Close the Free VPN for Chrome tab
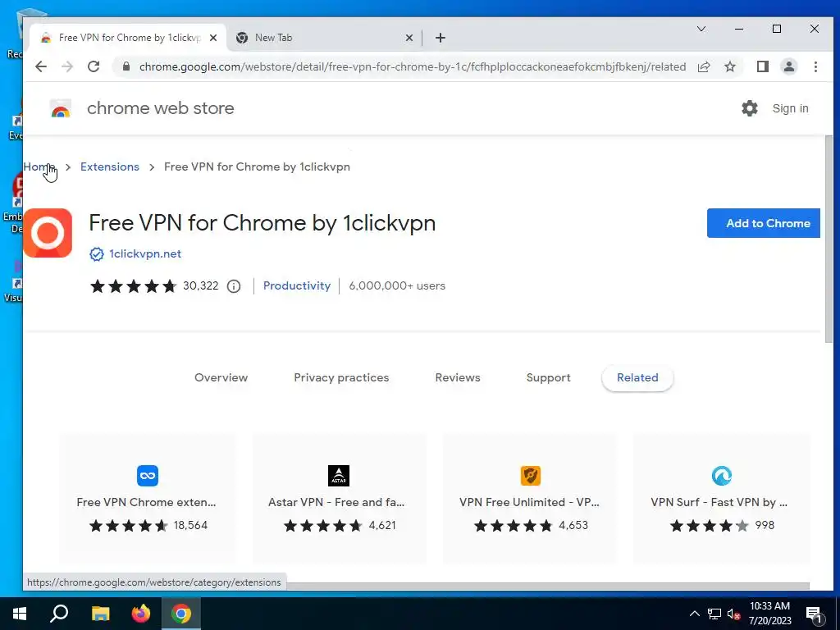The image size is (840, 630). click(213, 38)
